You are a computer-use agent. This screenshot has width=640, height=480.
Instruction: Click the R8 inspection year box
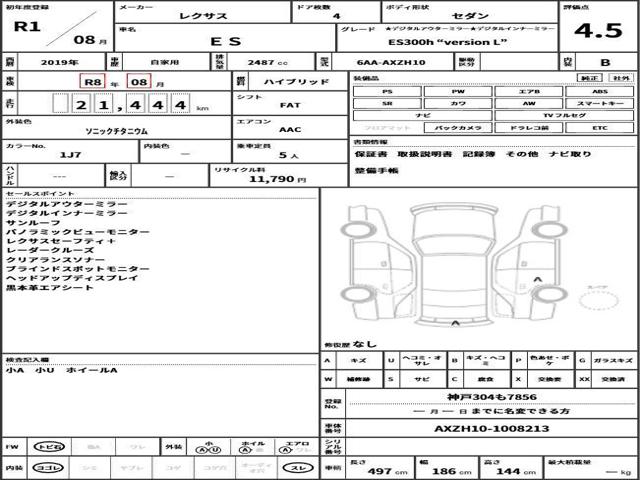pyautogui.click(x=93, y=82)
